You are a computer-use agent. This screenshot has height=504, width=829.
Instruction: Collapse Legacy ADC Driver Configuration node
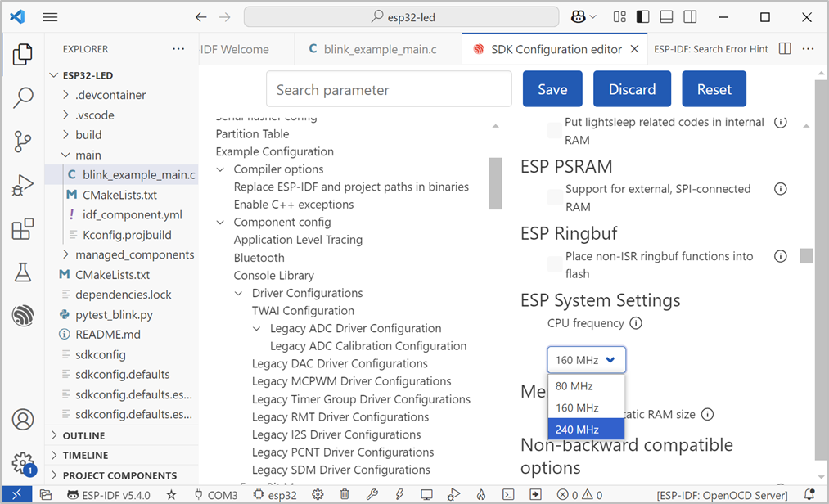[x=257, y=328]
